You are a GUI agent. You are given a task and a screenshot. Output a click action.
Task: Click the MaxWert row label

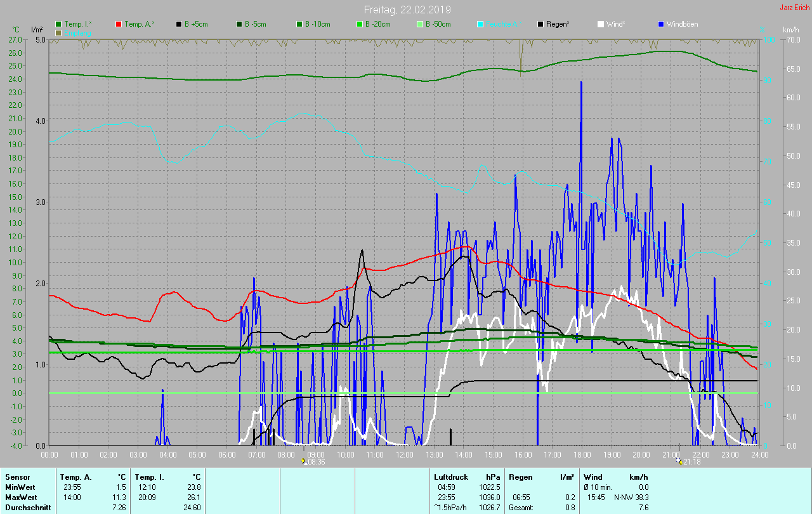pyautogui.click(x=21, y=497)
